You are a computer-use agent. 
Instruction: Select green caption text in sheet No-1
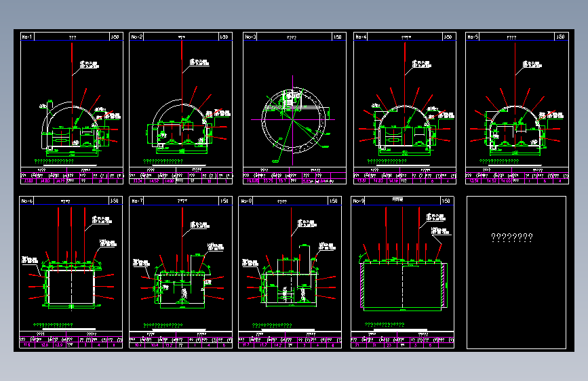(54, 161)
